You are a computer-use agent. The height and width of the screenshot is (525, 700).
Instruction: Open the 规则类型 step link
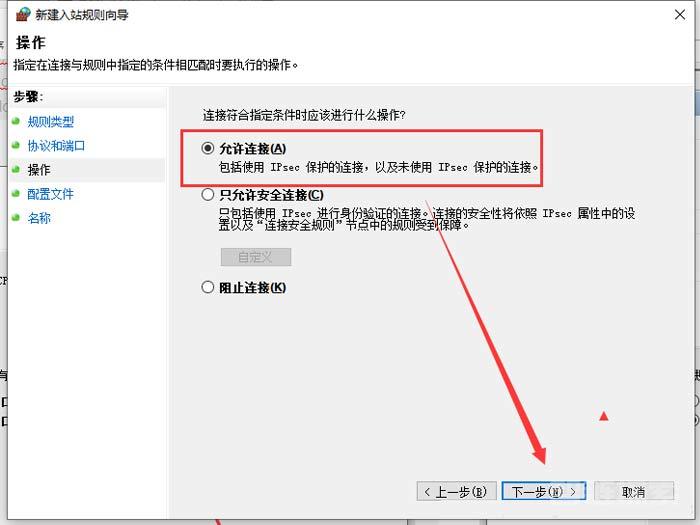[50, 121]
